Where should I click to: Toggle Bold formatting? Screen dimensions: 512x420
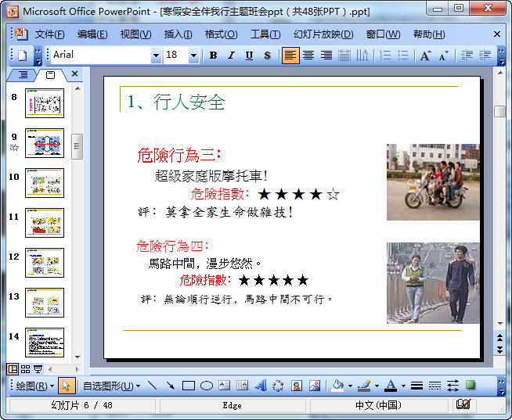coord(213,56)
